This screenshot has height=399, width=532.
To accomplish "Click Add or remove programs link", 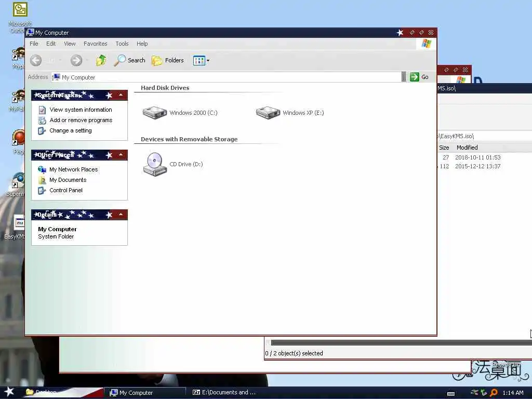I will [81, 120].
